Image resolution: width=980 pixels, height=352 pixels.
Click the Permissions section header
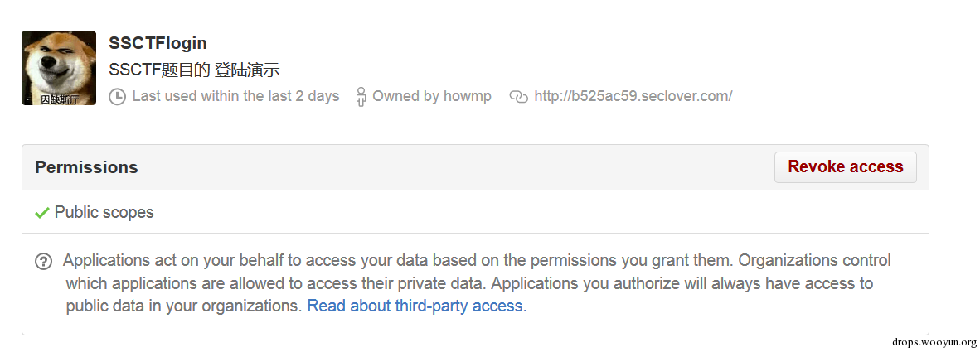pos(86,167)
